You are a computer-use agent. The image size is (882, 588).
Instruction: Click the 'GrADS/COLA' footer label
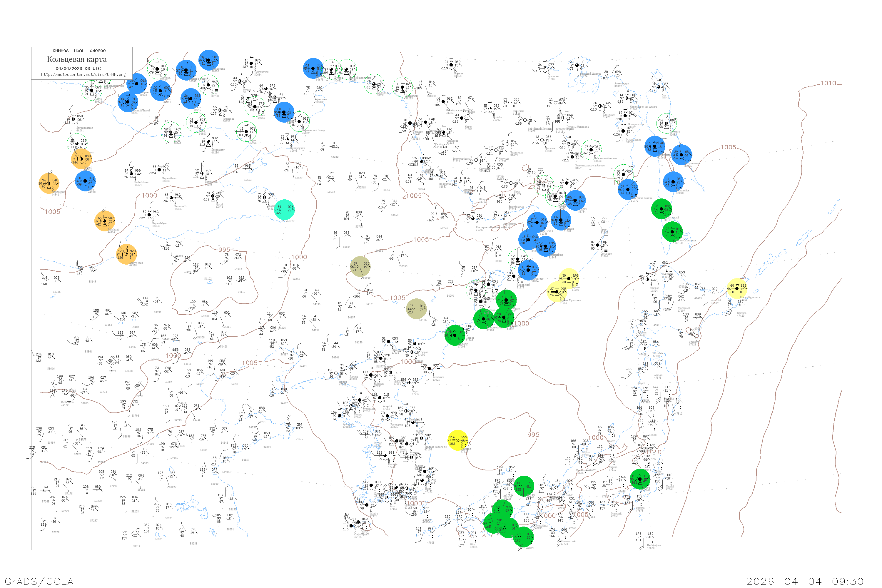39,581
